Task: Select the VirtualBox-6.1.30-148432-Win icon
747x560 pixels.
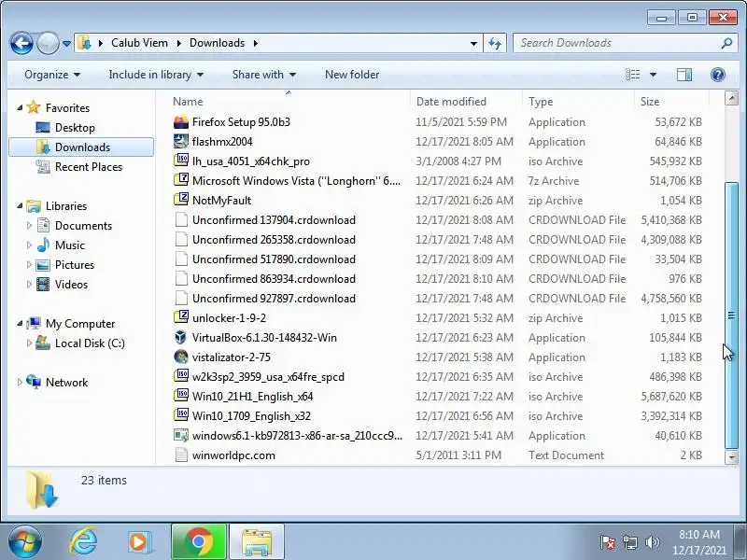Action: coord(181,338)
